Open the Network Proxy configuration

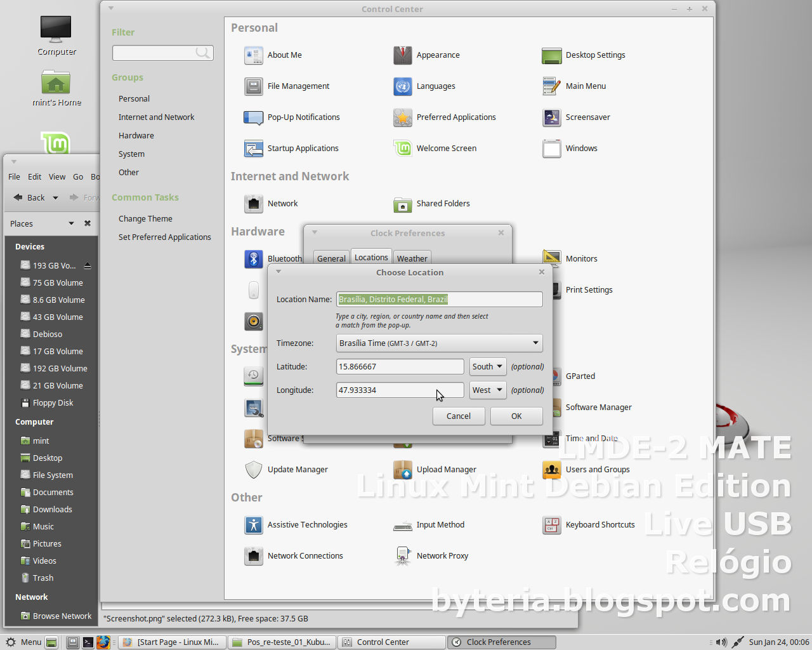click(x=442, y=555)
